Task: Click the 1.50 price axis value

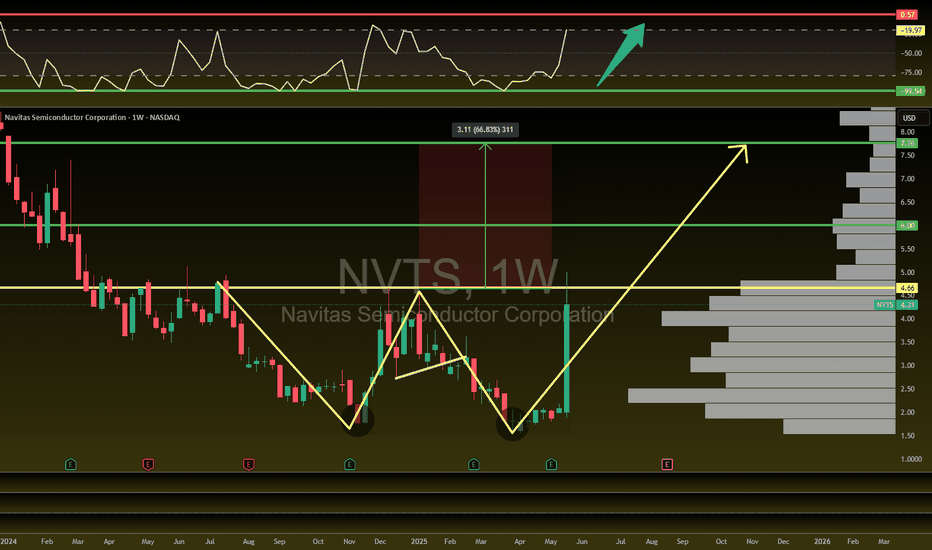Action: coord(908,436)
